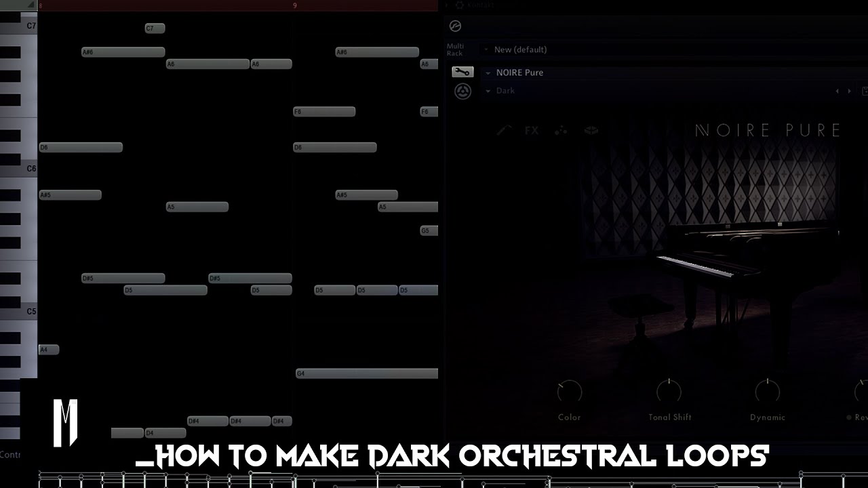
Task: Click the Multi Rack label
Action: [x=455, y=49]
